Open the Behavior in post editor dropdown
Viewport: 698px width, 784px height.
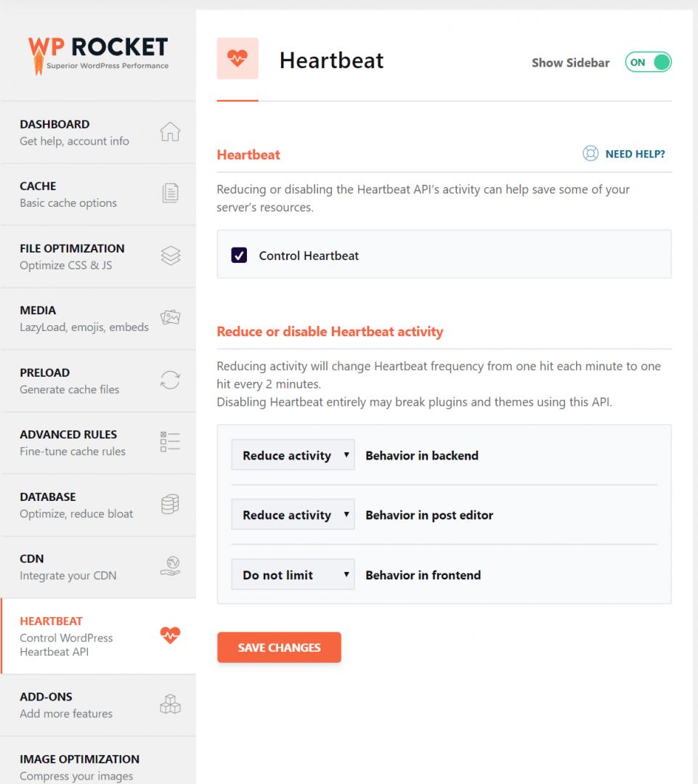point(292,514)
